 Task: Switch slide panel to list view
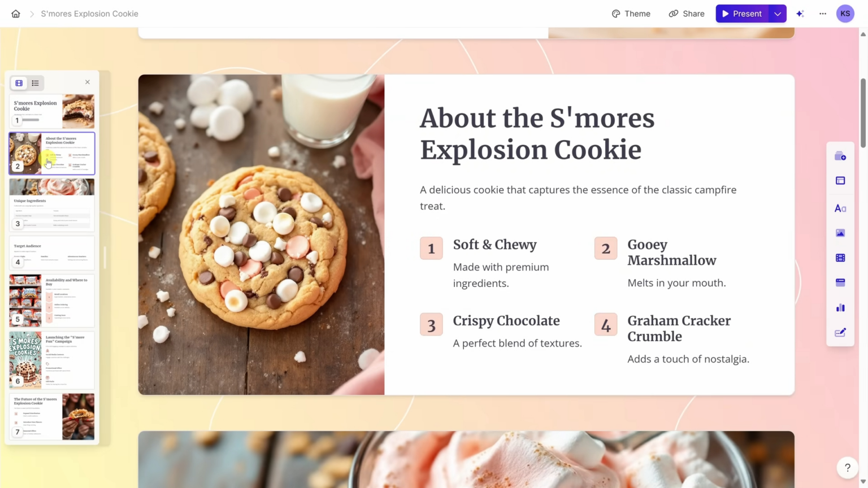click(35, 83)
